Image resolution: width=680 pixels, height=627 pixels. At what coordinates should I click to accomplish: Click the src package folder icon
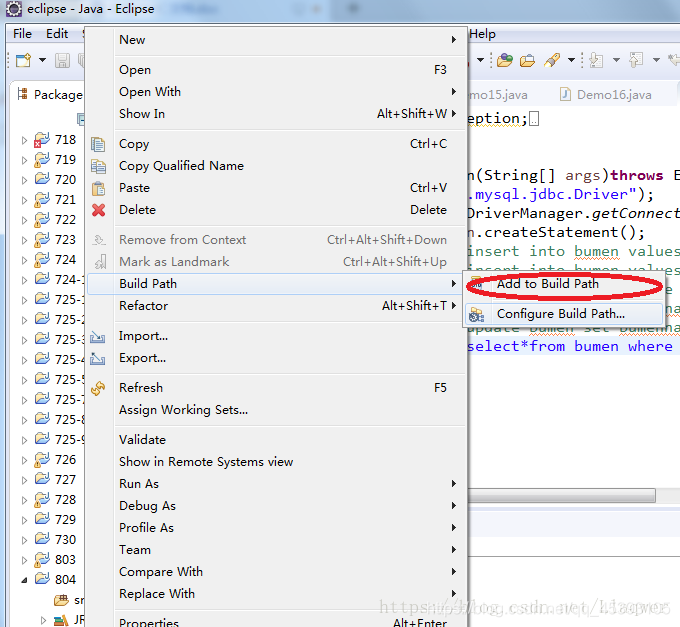point(61,600)
